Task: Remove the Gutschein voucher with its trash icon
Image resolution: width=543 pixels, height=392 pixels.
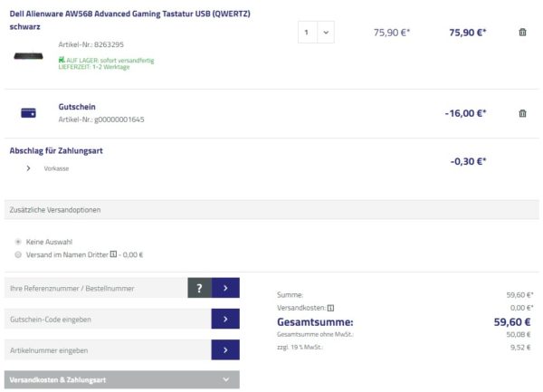Action: pyautogui.click(x=522, y=113)
